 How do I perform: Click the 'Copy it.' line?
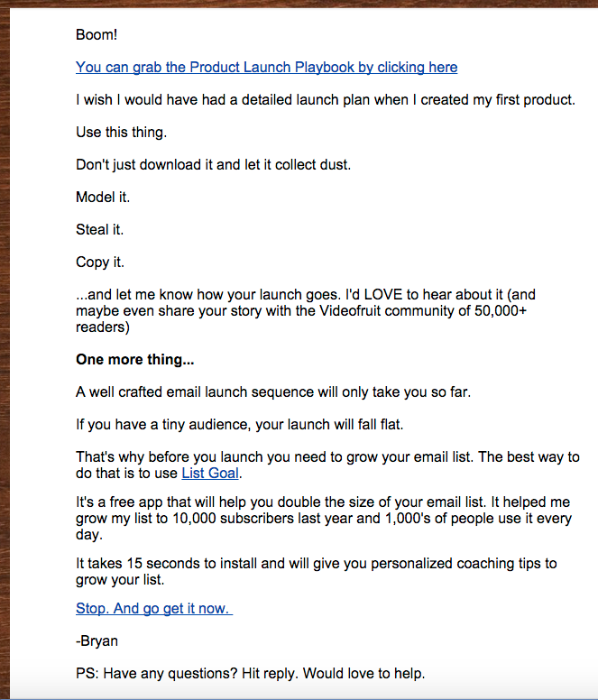pyautogui.click(x=100, y=262)
